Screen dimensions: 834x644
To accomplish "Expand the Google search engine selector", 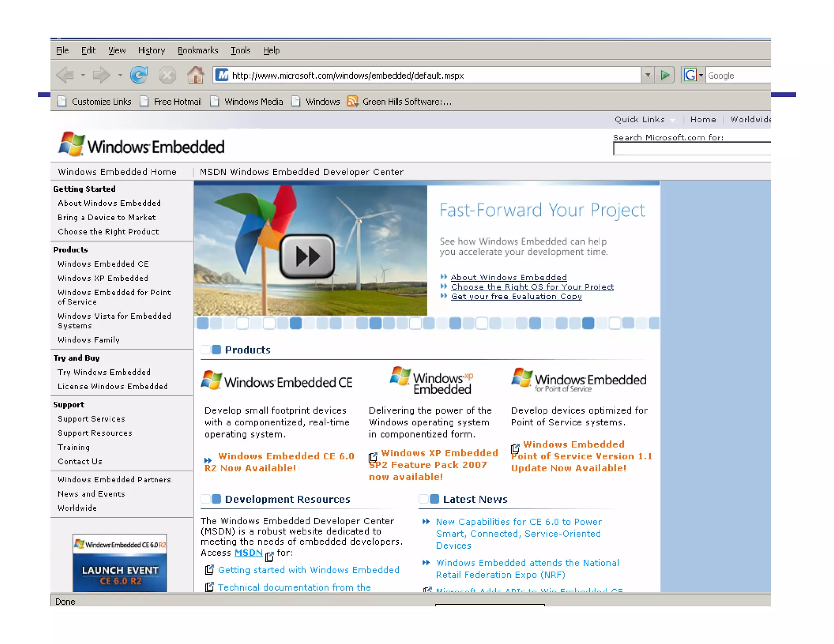I will [x=701, y=75].
